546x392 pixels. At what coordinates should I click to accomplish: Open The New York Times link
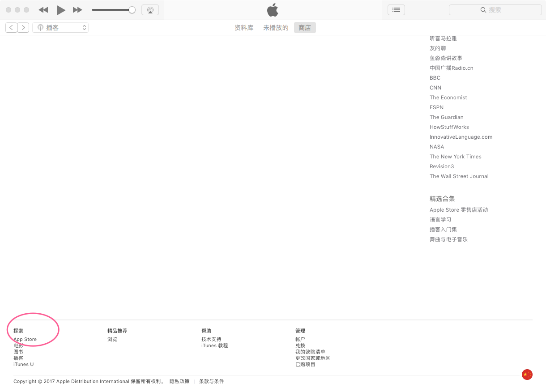(x=456, y=157)
